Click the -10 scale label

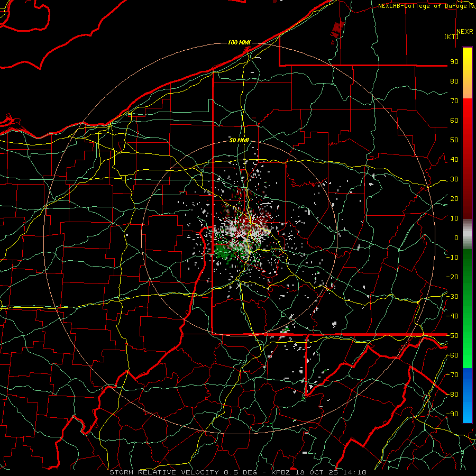[x=452, y=258]
